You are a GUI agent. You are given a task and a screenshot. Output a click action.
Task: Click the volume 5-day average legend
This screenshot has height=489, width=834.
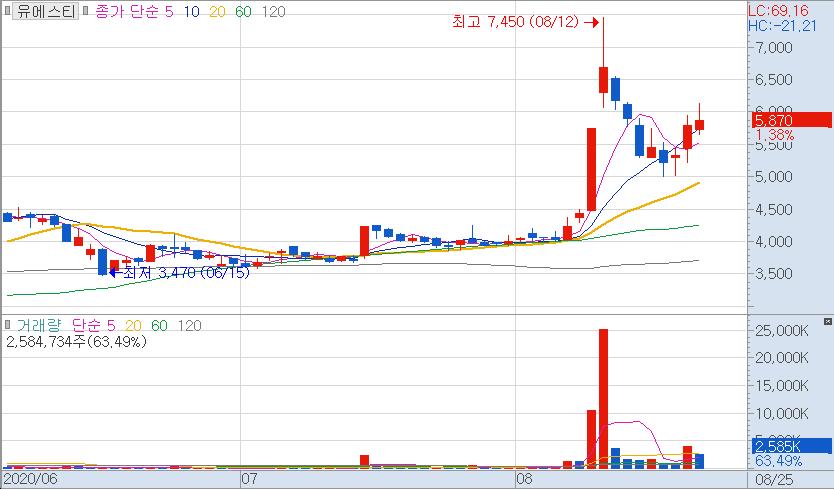point(111,325)
